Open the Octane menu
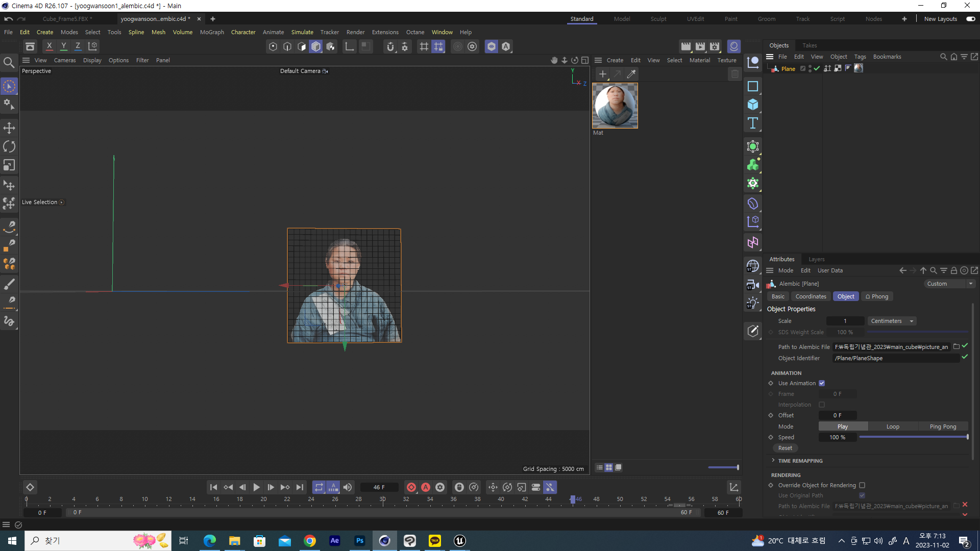 pyautogui.click(x=415, y=32)
